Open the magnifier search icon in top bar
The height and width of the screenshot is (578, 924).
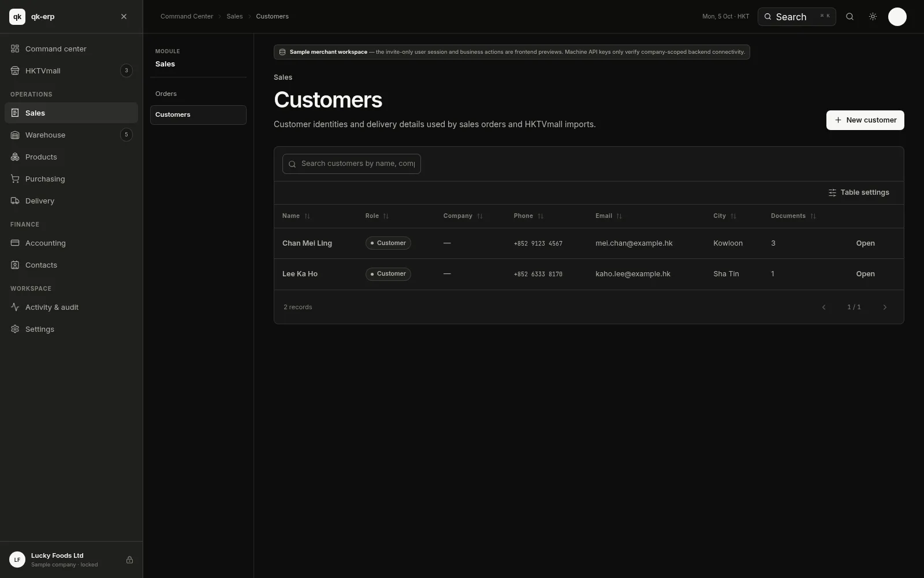point(850,17)
